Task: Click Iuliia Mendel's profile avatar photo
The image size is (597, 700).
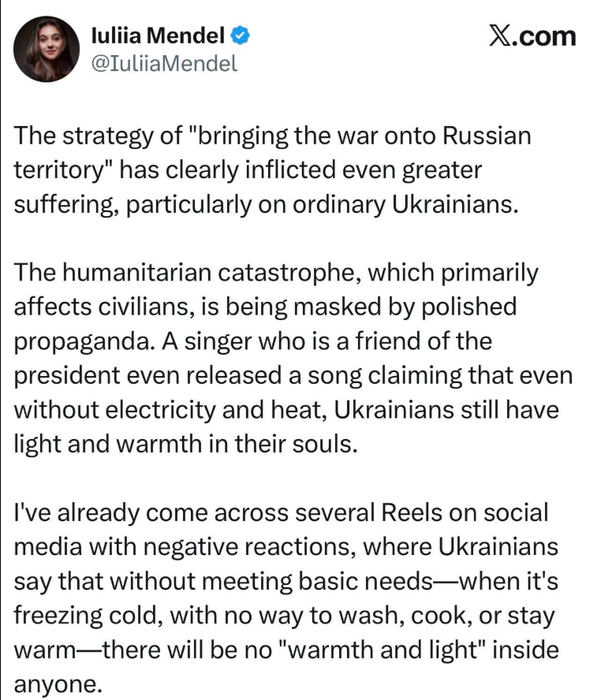Action: 48,48
